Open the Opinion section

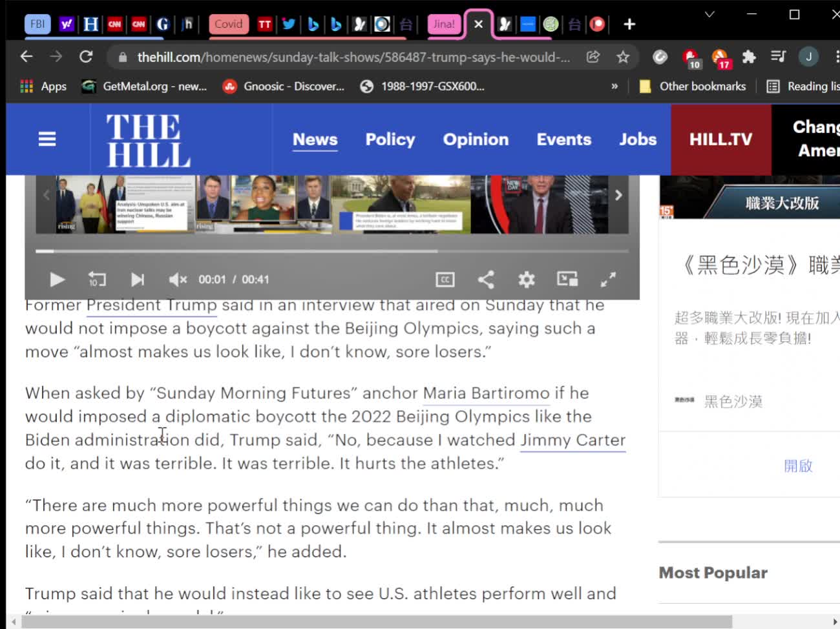[476, 139]
